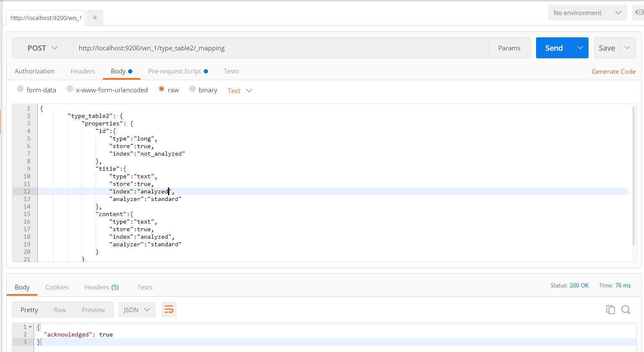Screen dimensions: 644x352
Task: Click the 200 OK status text
Action: [579, 285]
